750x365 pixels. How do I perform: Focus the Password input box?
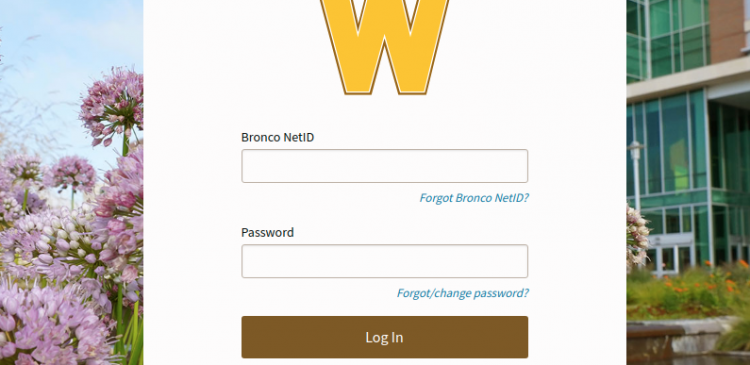385,261
